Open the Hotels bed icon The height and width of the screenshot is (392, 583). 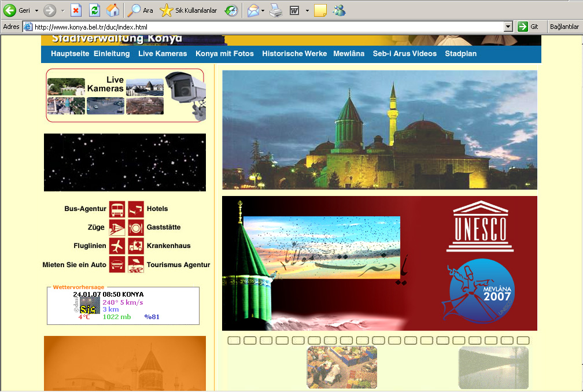(x=136, y=209)
